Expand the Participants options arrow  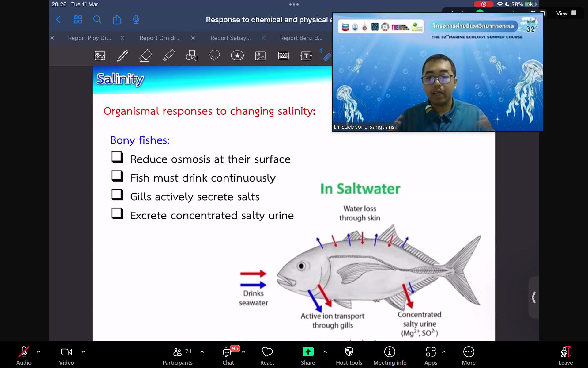202,352
